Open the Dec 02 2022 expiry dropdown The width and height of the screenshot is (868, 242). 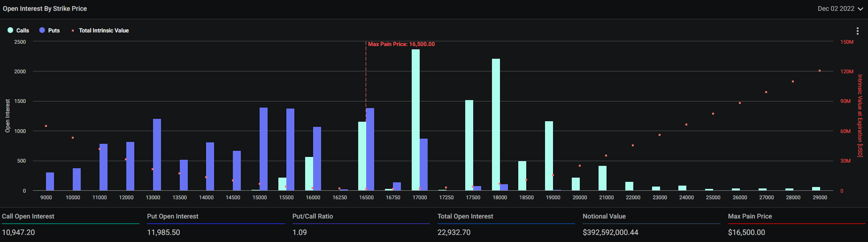pyautogui.click(x=840, y=8)
